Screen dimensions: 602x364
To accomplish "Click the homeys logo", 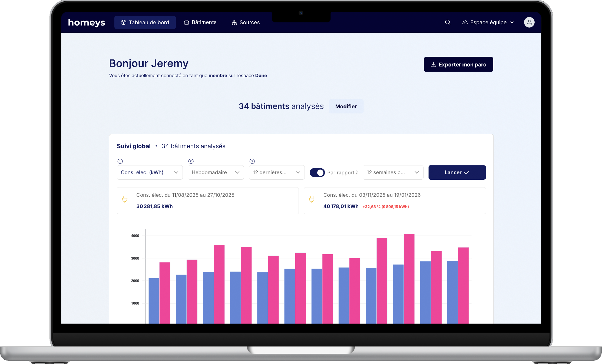I will coord(87,22).
